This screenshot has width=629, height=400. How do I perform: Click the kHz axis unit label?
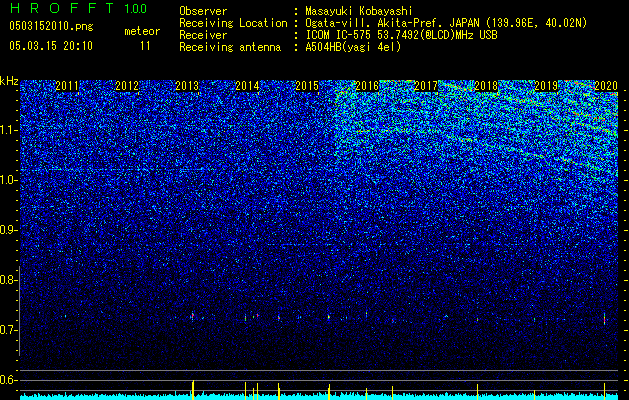[x=9, y=81]
